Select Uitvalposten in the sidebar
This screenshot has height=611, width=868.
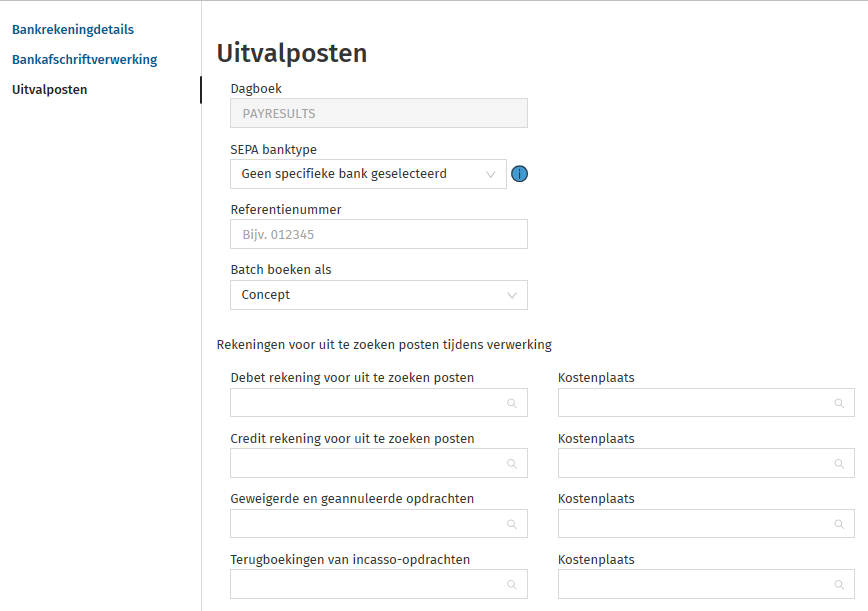click(x=49, y=90)
